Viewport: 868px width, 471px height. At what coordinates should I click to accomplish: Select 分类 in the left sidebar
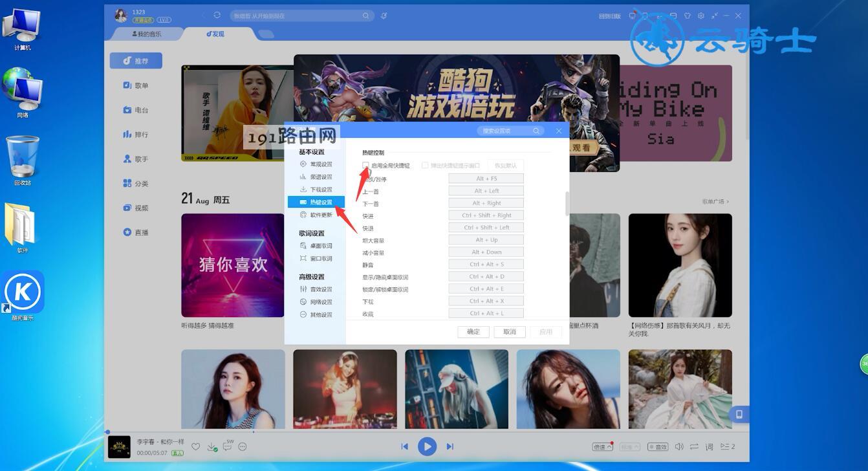(136, 184)
